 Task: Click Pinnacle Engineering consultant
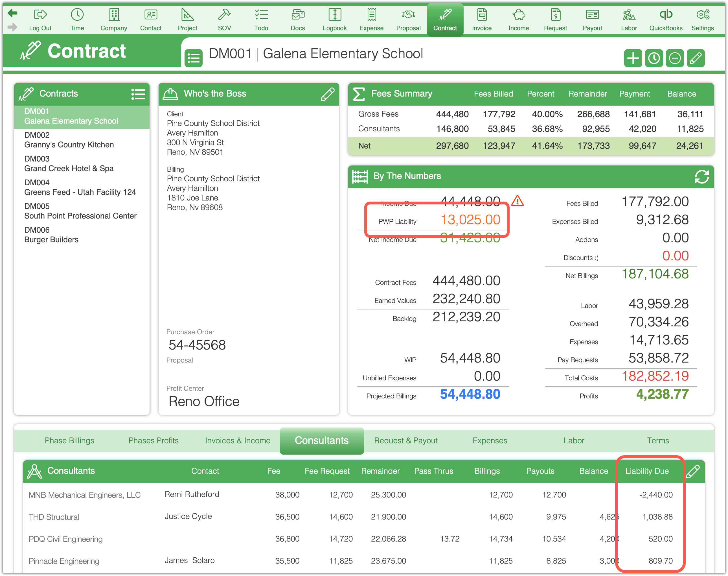[64, 561]
